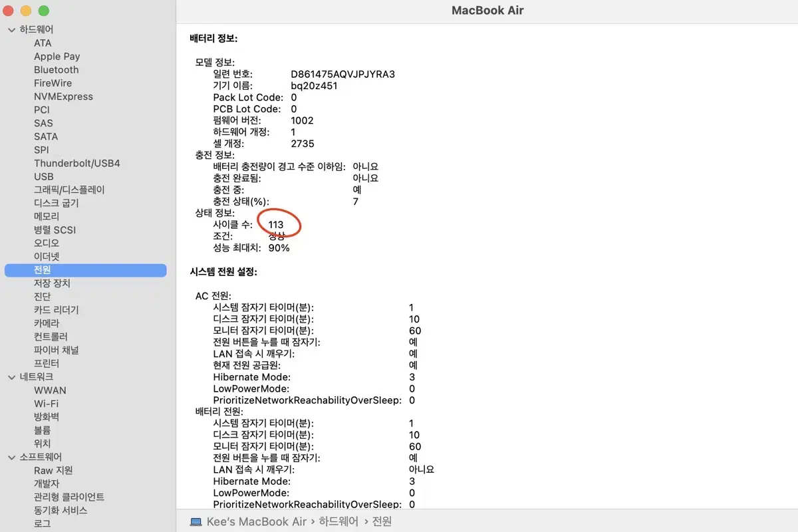Click the serial number D861475AQVJPJYRA3
This screenshot has height=532, width=798.
343,74
